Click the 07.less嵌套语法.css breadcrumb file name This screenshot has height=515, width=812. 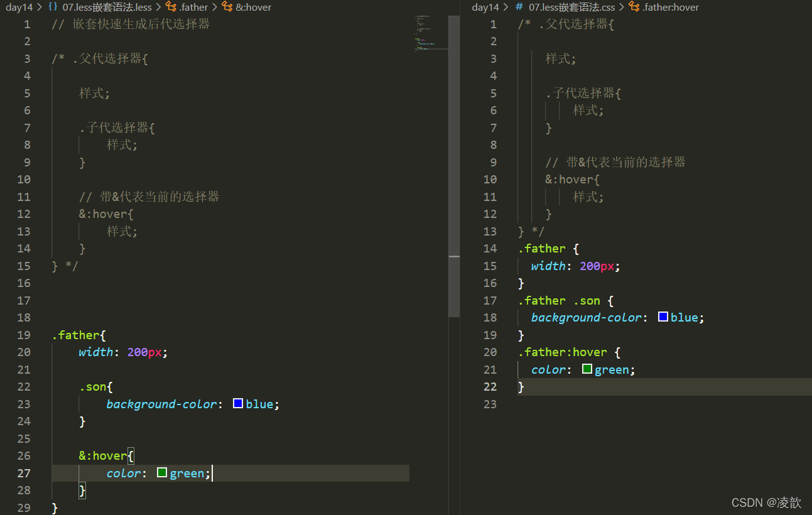(x=572, y=7)
